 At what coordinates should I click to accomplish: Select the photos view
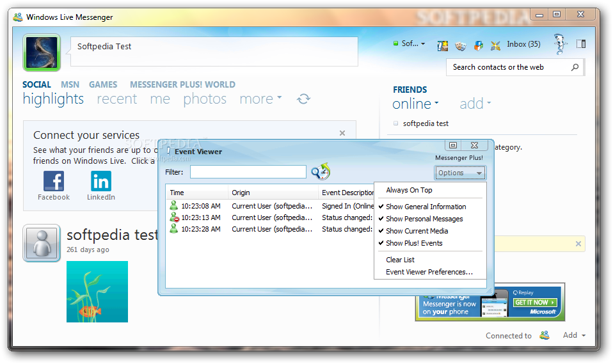tap(205, 99)
